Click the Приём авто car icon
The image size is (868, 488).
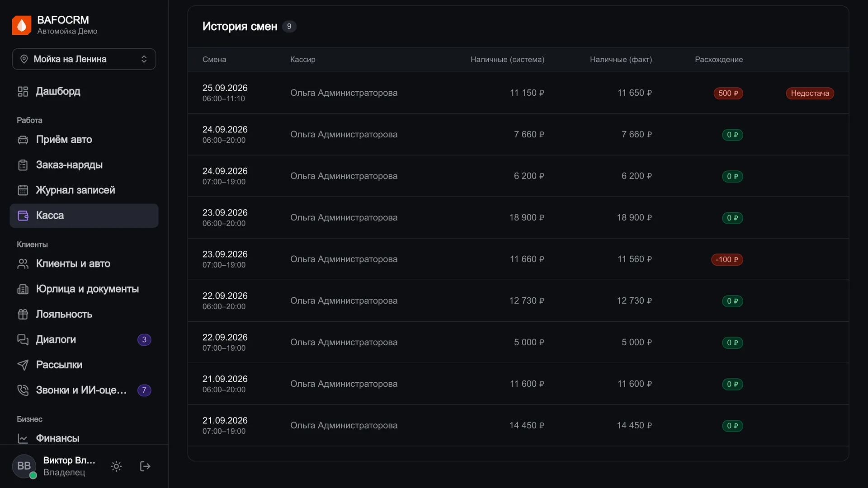[x=23, y=140]
